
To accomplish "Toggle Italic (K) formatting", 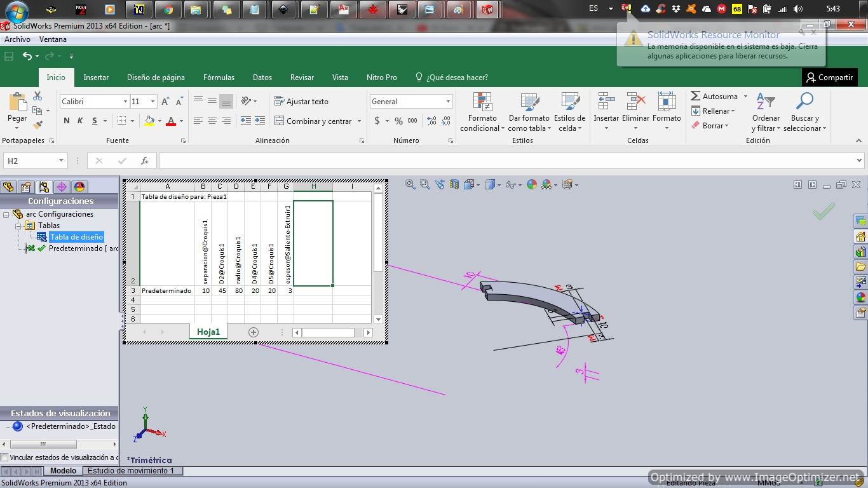I will (x=80, y=121).
